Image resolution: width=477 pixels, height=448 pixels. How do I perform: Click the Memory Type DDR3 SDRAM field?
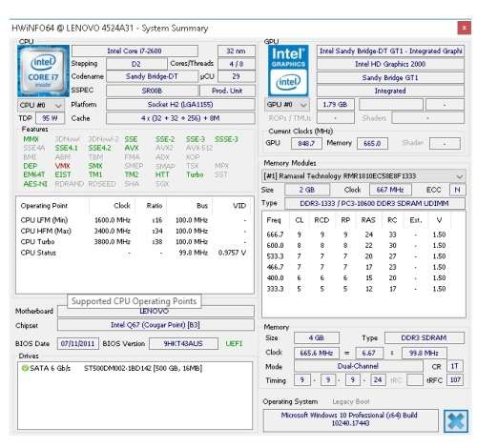(425, 338)
